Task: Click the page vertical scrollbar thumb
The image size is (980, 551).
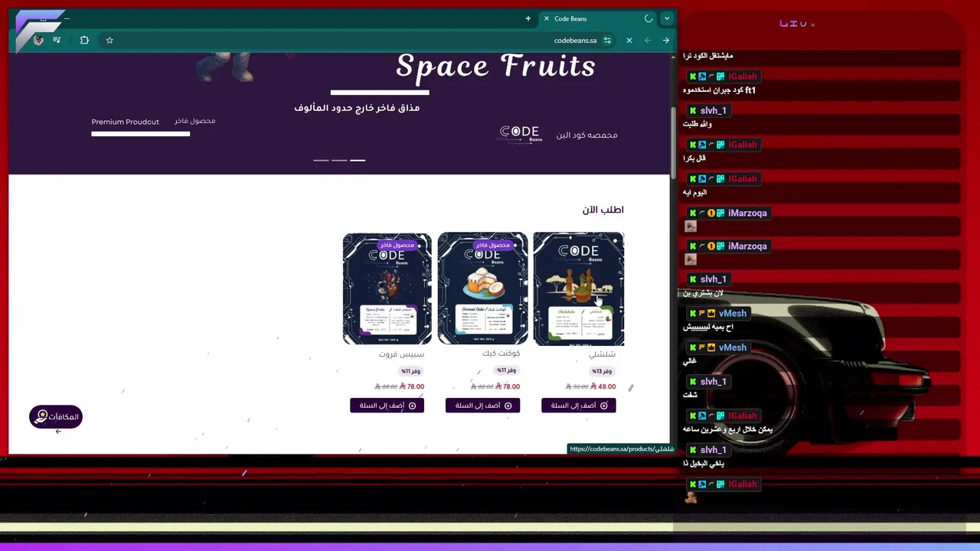Action: coord(674,142)
